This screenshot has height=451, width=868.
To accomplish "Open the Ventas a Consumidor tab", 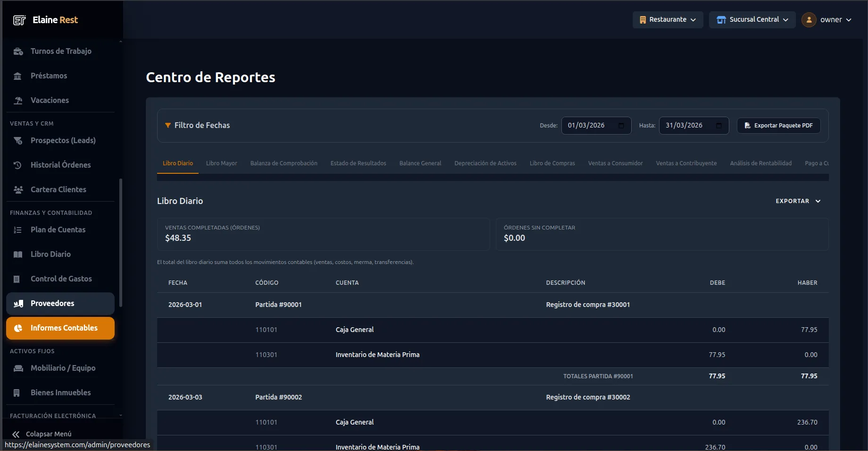I will (x=616, y=163).
